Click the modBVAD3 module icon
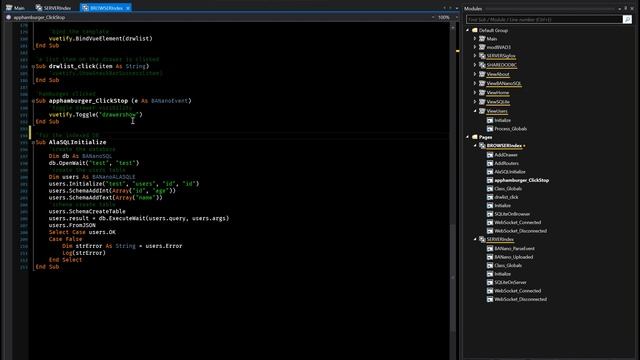 tap(482, 47)
